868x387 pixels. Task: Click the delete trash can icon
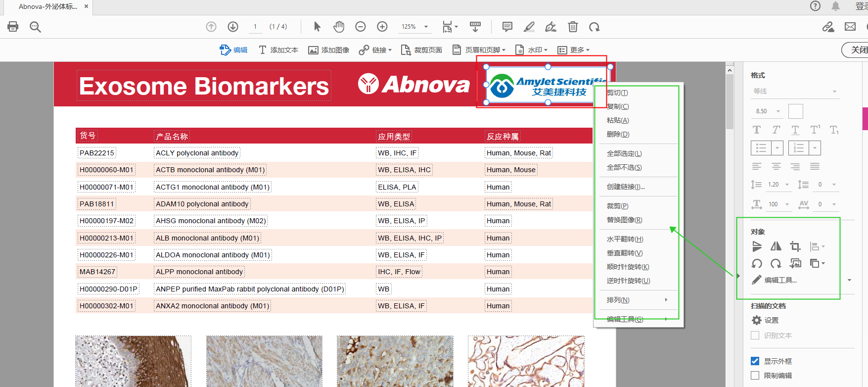(x=573, y=27)
